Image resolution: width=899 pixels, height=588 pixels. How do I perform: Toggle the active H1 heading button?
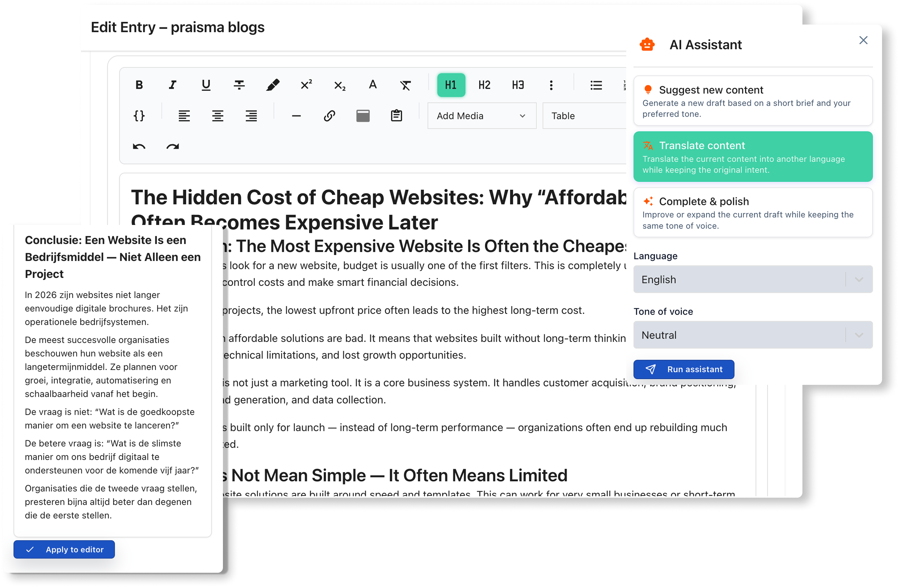(451, 85)
